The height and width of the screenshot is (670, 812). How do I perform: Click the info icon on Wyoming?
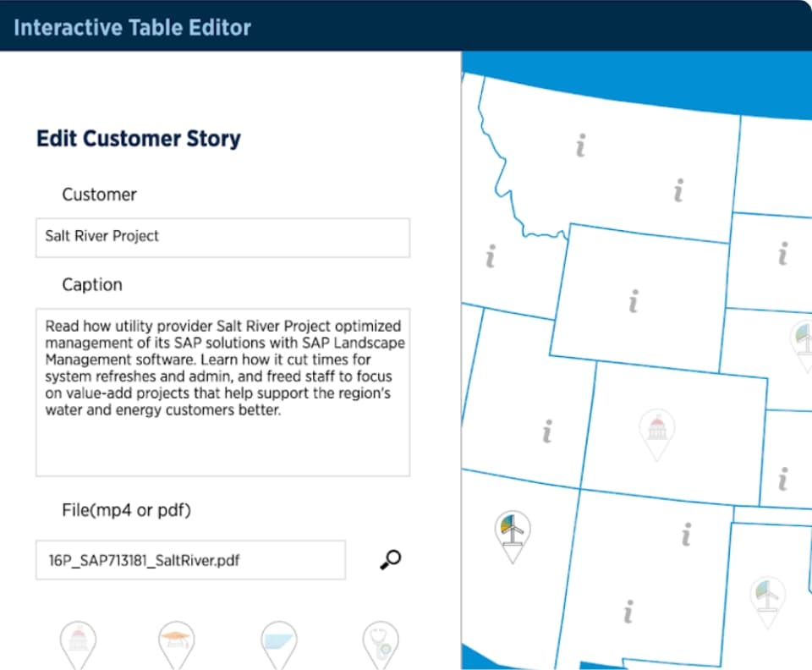633,298
